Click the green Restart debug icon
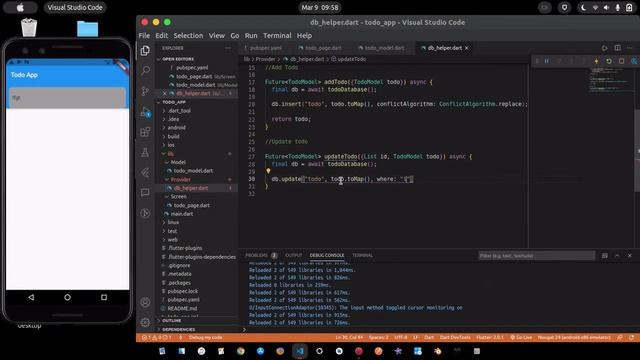 coord(609,61)
